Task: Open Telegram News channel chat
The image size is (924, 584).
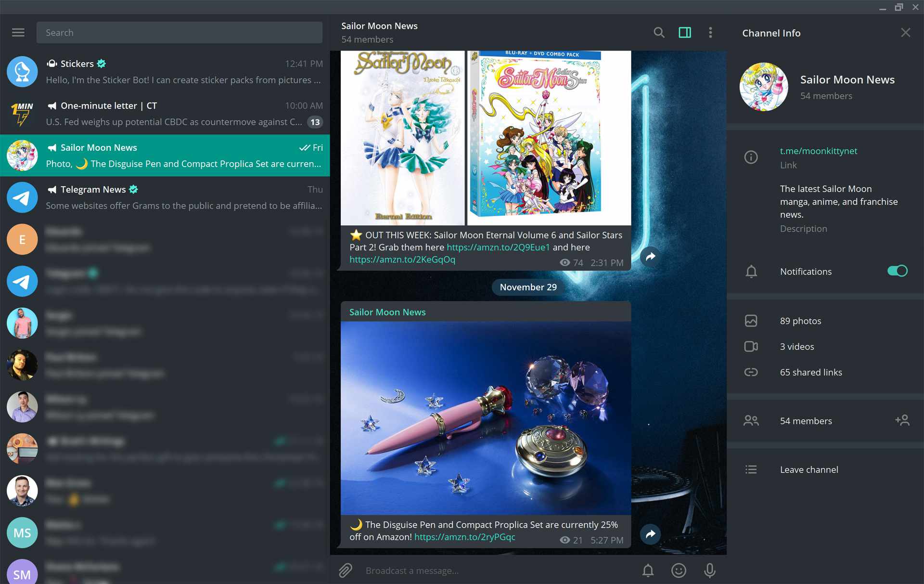Action: pos(165,197)
